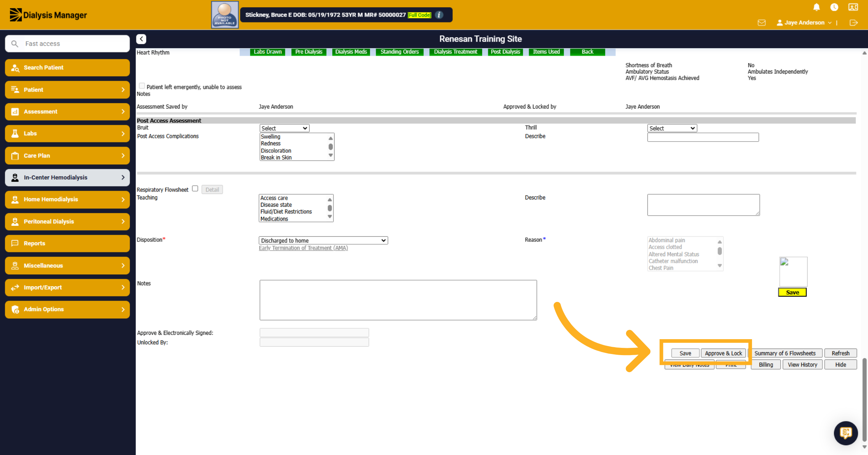Click the Admin Options icon
868x455 pixels.
(x=15, y=309)
